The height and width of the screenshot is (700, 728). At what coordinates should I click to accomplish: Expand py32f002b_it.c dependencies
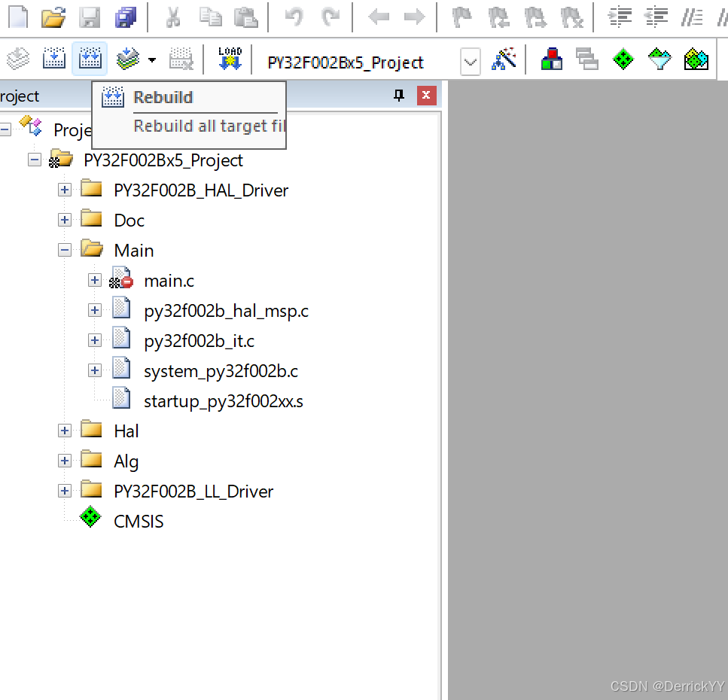[95, 340]
